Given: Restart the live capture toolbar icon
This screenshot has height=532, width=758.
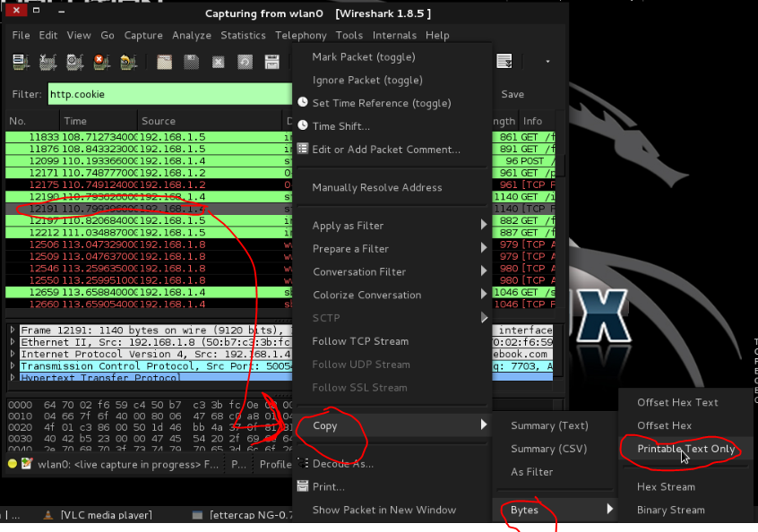Looking at the screenshot, I should pyautogui.click(x=128, y=62).
